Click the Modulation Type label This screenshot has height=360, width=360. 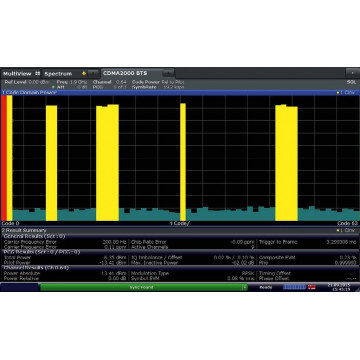(150, 273)
